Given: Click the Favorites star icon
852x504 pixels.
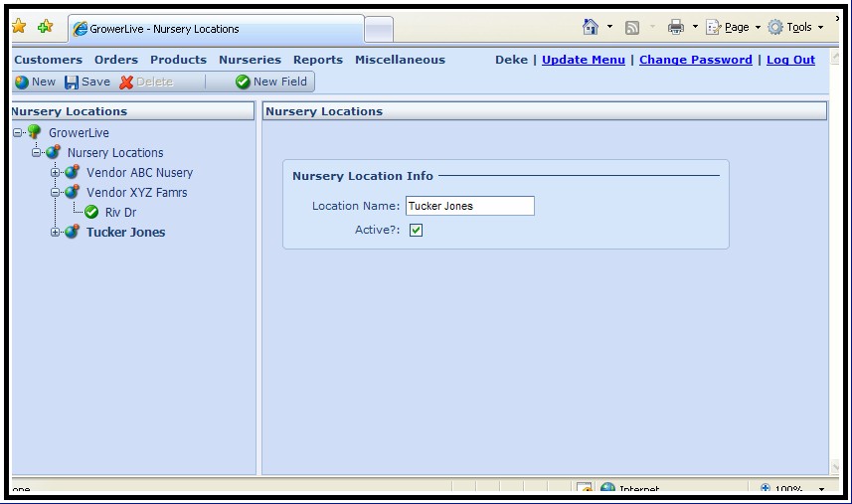Looking at the screenshot, I should pos(18,27).
